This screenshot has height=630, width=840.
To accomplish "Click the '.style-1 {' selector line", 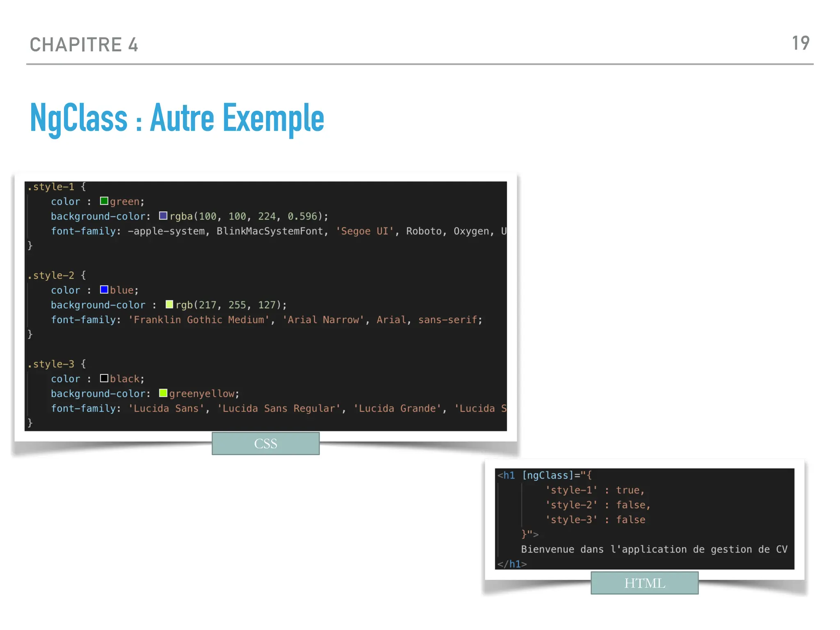I will [x=57, y=187].
